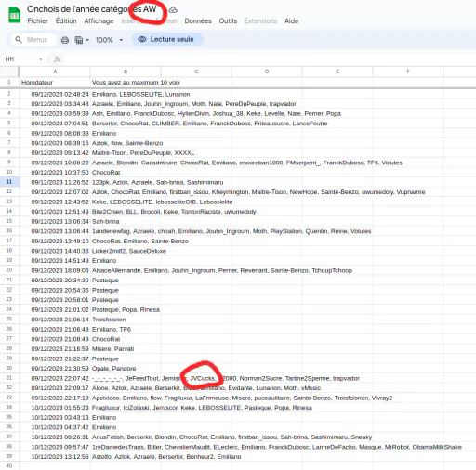Click the search magnifier icon
The width and height of the screenshot is (476, 470).
click(19, 40)
